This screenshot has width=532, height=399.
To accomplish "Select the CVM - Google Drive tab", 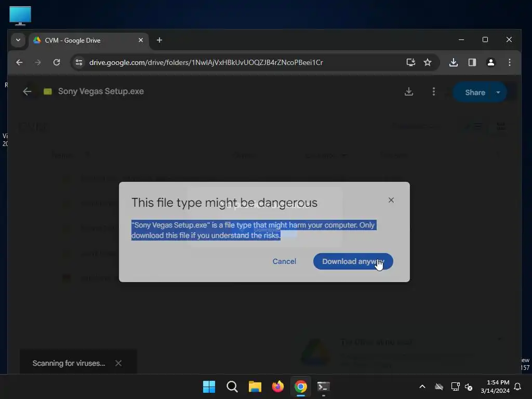I will pos(88,41).
